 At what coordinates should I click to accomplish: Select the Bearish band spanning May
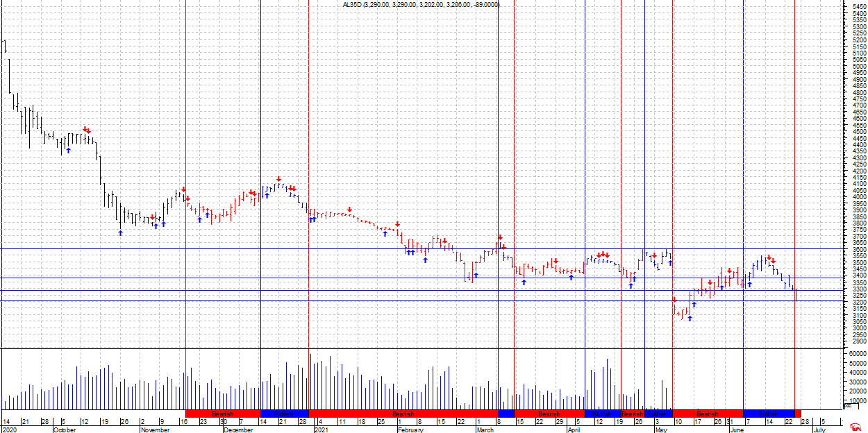pyautogui.click(x=707, y=414)
